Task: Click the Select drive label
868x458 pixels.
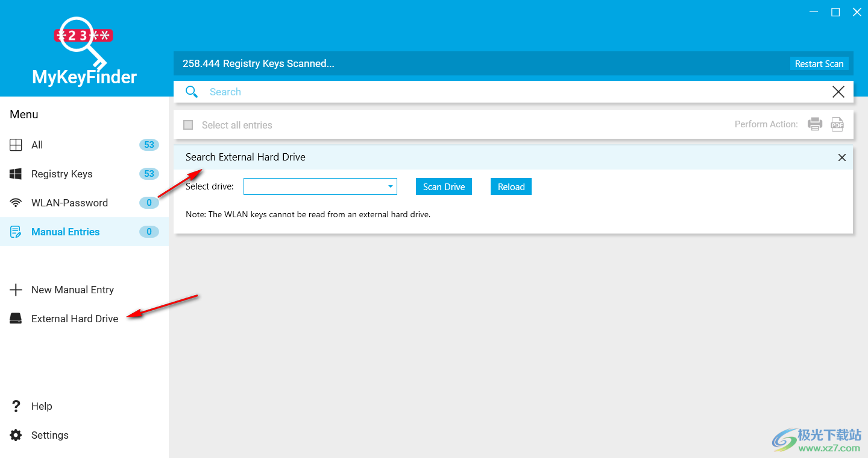Action: coord(210,186)
